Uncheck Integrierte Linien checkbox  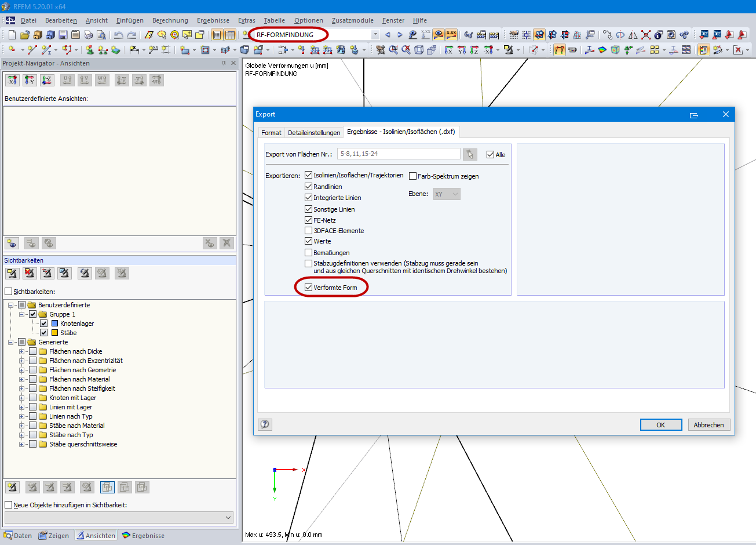309,198
